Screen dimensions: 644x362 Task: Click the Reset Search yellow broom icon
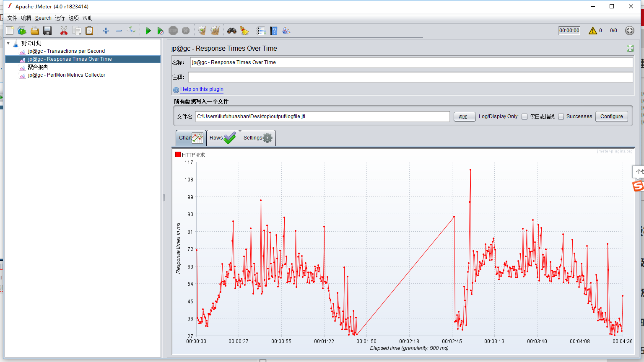[244, 31]
